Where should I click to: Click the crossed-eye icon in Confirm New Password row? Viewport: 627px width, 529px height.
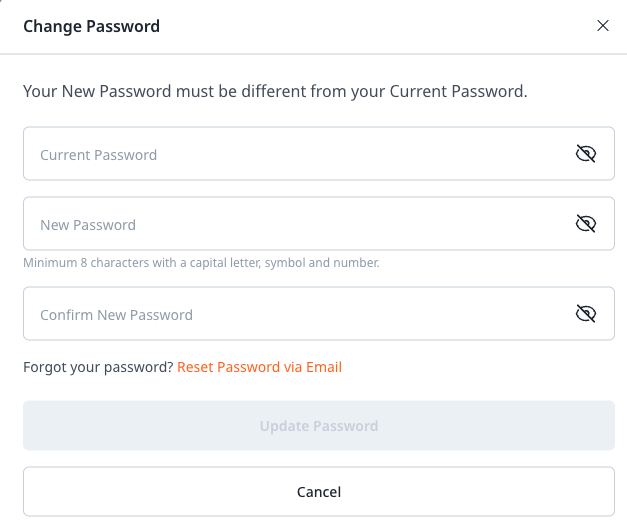pos(586,313)
